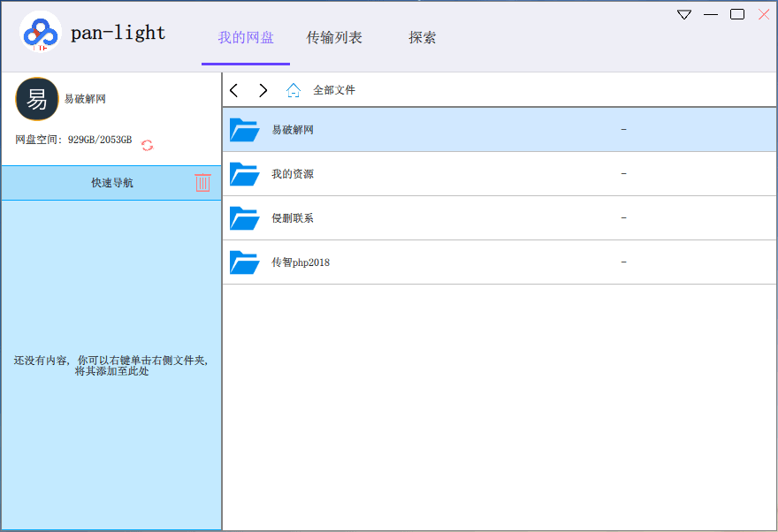Click the 快速导航 header bar
The height and width of the screenshot is (532, 778).
pyautogui.click(x=112, y=183)
